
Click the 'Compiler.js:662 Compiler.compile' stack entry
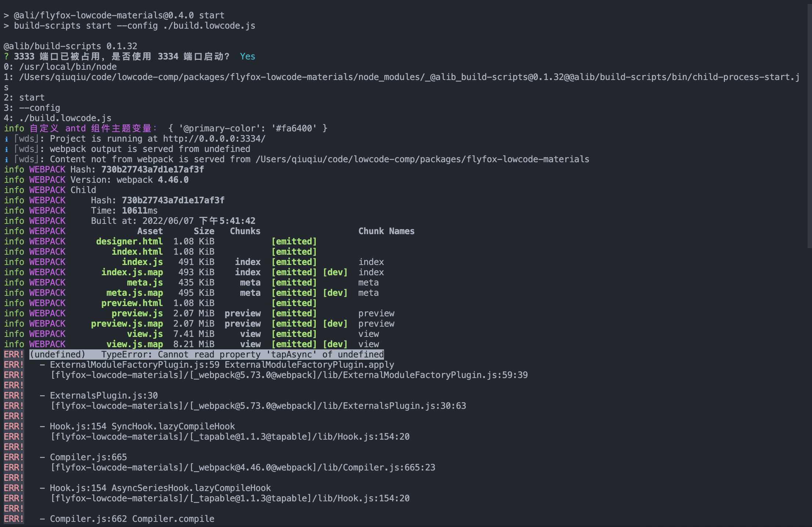[x=132, y=519]
